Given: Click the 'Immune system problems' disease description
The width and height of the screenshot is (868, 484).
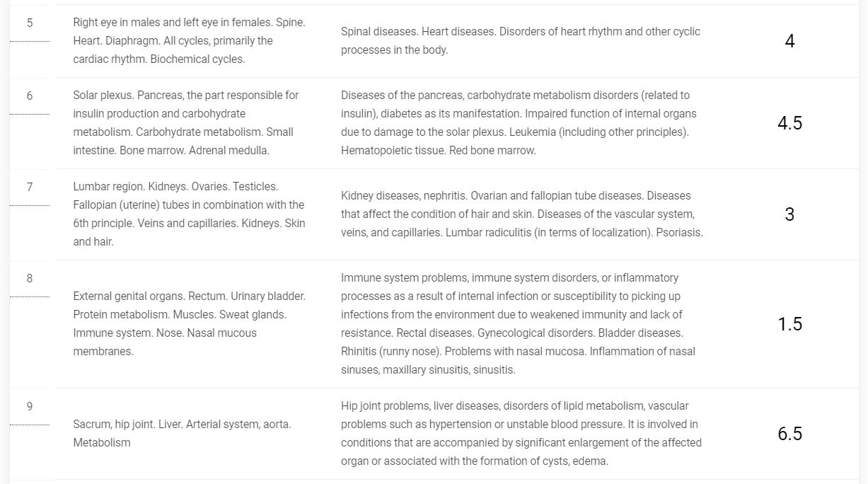Looking at the screenshot, I should click(x=519, y=324).
